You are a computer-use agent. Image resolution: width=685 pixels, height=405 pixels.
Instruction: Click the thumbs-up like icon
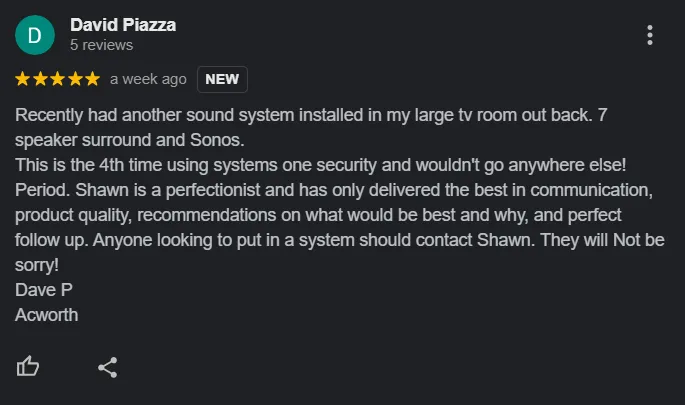(28, 367)
